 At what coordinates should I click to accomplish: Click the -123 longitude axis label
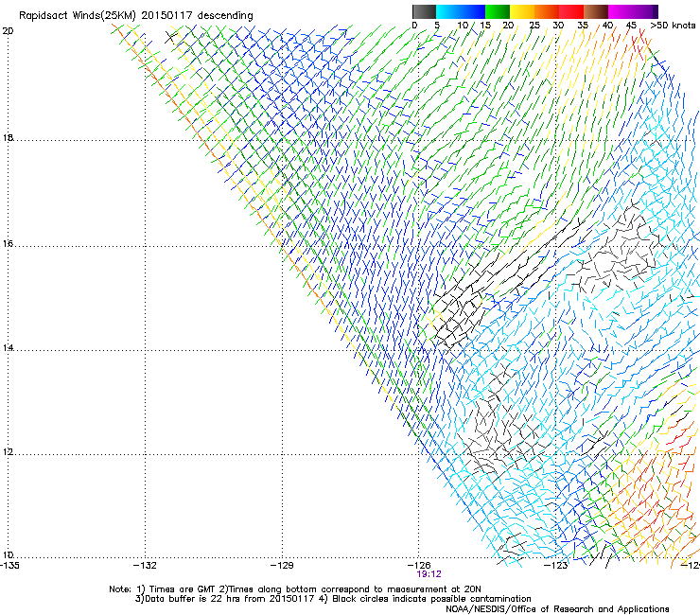tap(556, 566)
